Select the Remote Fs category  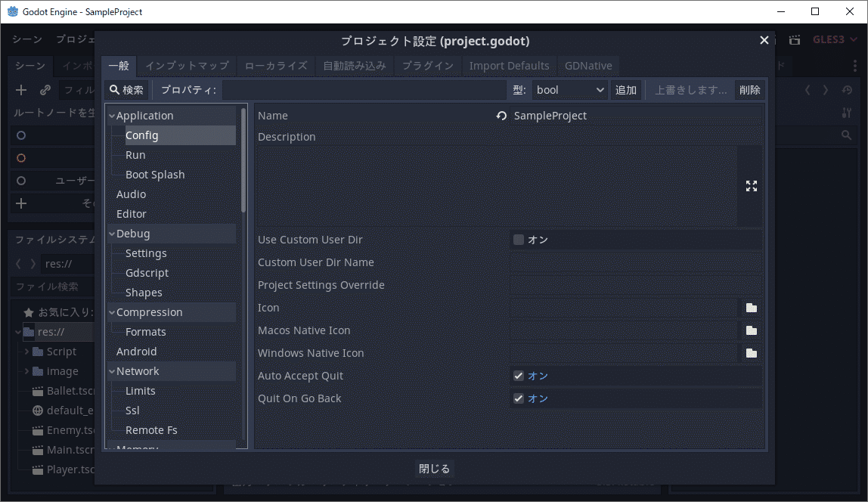click(151, 430)
